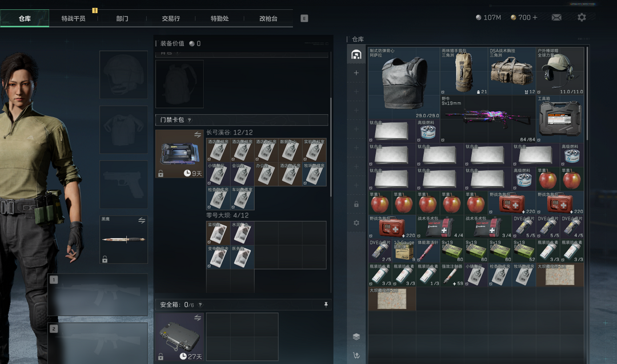The image size is (617, 364).
Task: Click the stacked layers icon in sidebar
Action: point(356,337)
